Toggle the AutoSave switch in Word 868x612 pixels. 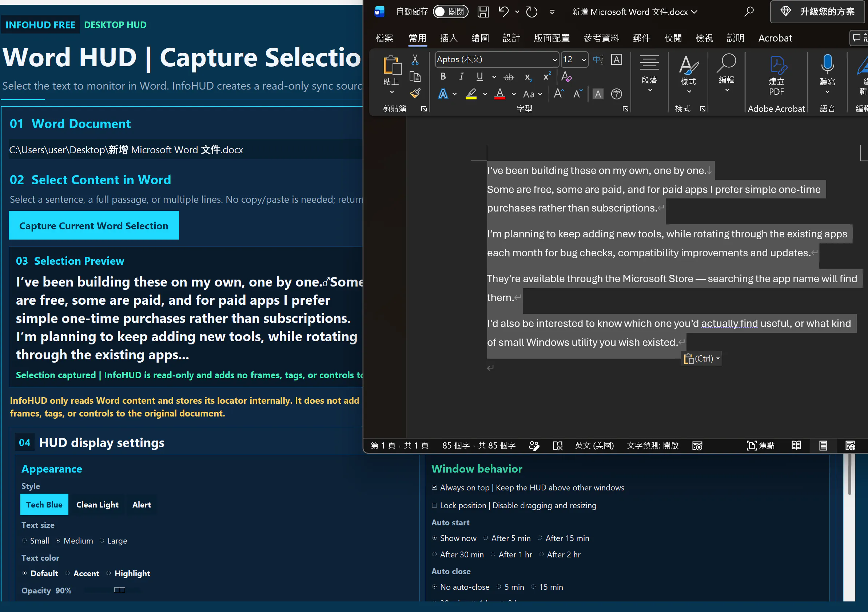pyautogui.click(x=450, y=12)
